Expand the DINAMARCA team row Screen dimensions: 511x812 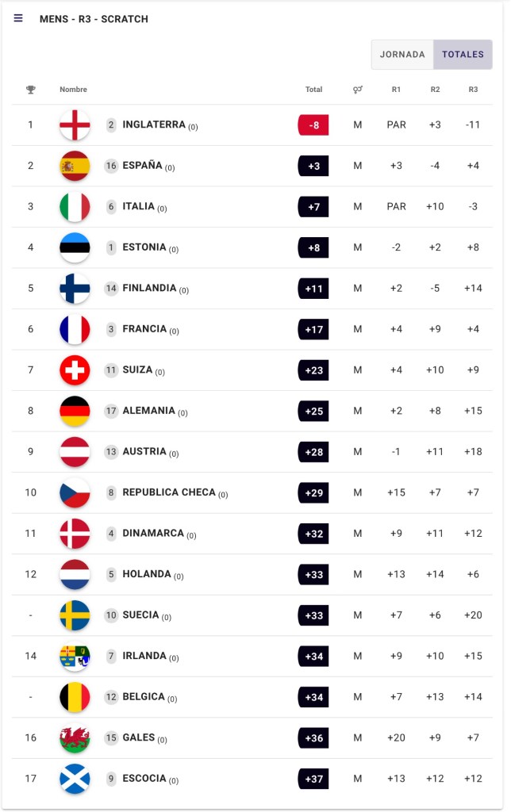point(154,534)
